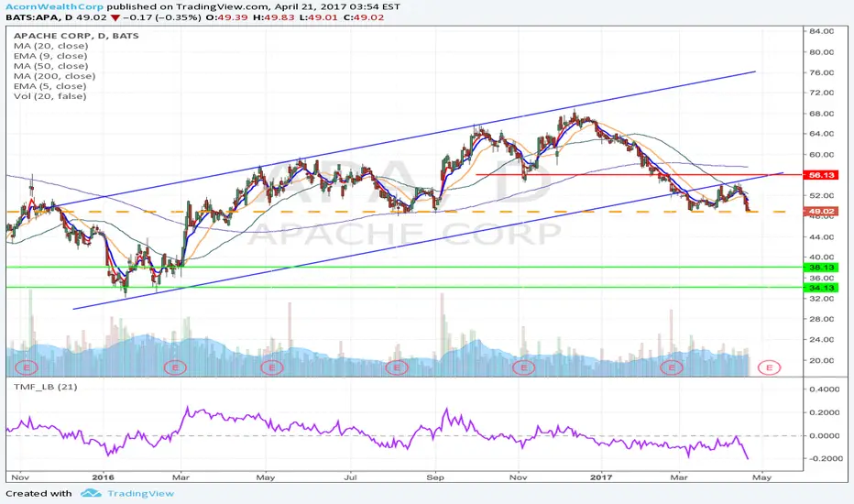The width and height of the screenshot is (854, 504).
Task: Click the C:49.02 close value
Action: click(363, 17)
